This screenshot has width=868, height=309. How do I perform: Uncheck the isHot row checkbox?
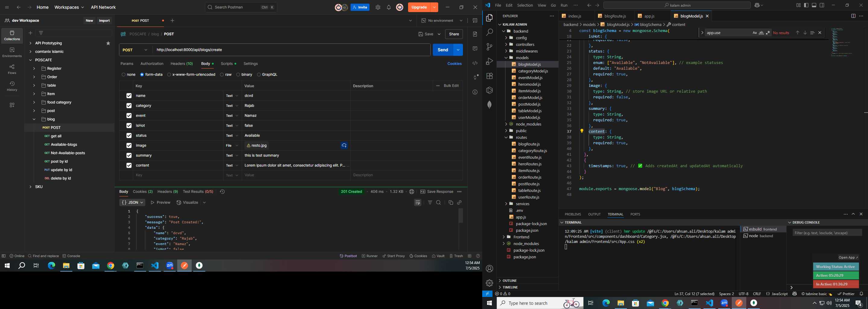point(129,126)
